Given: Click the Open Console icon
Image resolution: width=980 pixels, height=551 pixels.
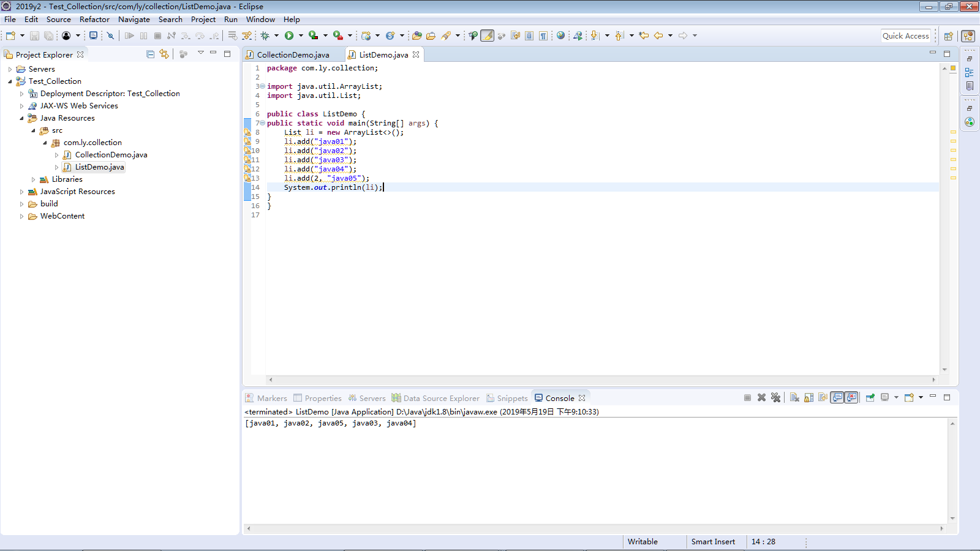Looking at the screenshot, I should [x=909, y=397].
